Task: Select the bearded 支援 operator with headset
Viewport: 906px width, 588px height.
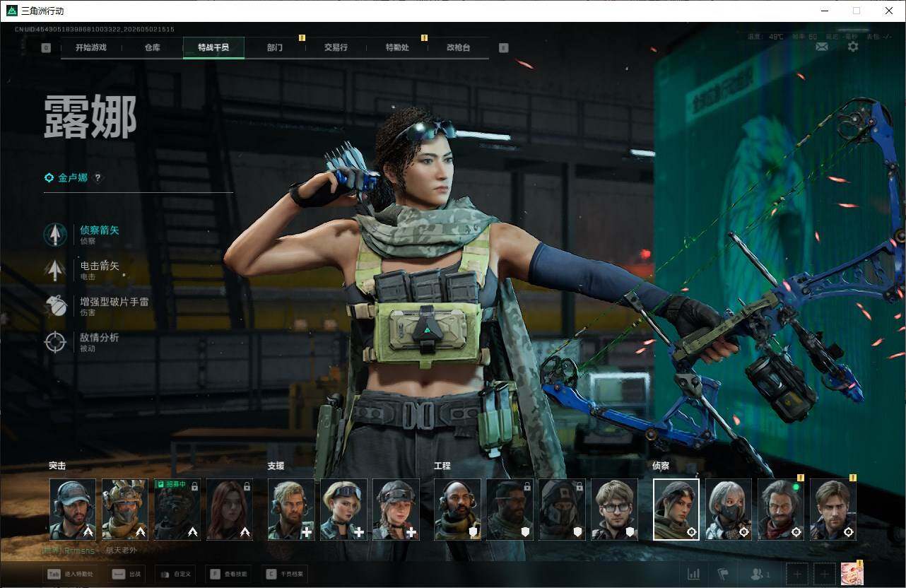Action: click(291, 510)
